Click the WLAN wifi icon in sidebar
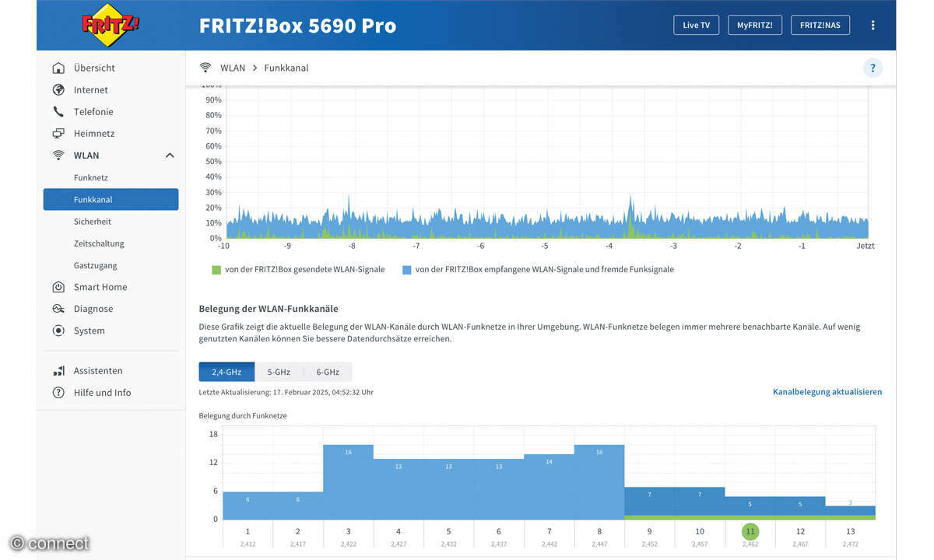 [58, 155]
